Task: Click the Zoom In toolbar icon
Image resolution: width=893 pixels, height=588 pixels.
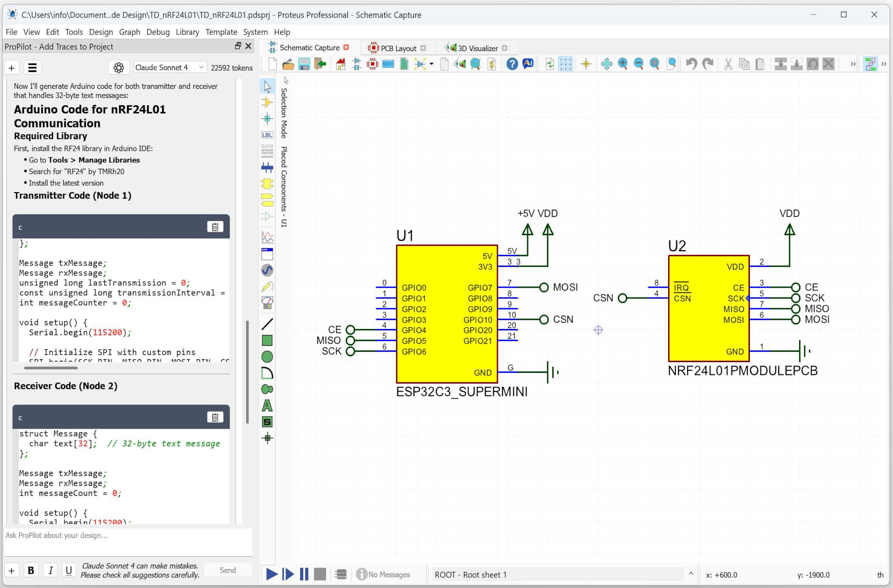Action: [623, 64]
